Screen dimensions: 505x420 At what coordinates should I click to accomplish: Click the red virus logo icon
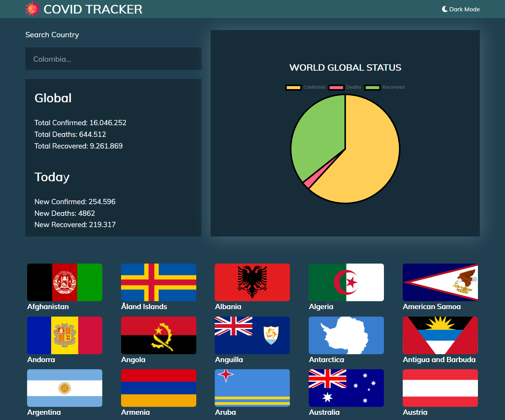tap(33, 9)
